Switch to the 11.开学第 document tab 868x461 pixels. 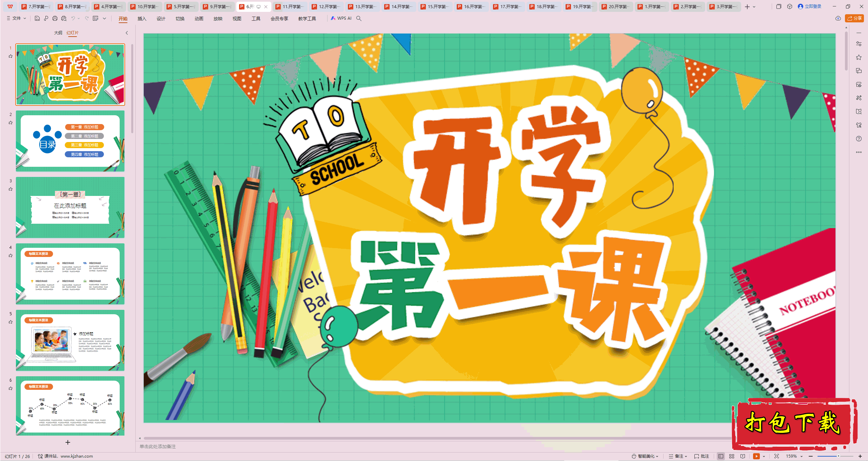pyautogui.click(x=290, y=6)
